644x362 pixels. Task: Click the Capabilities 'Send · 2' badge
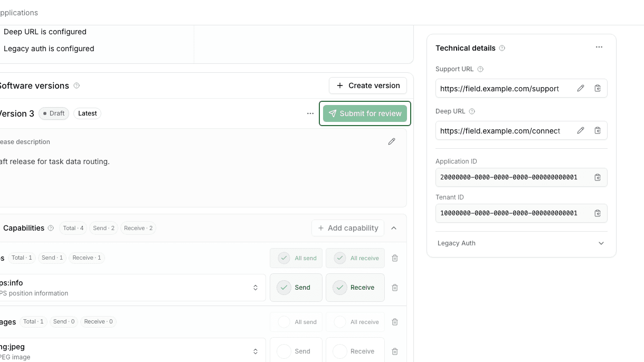click(104, 228)
